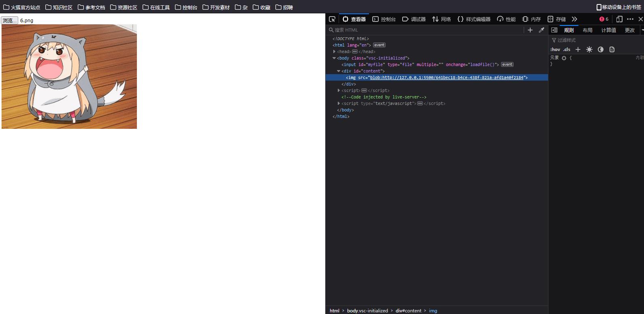Open the error count badge showing 6
This screenshot has width=644, height=314.
coord(604,19)
